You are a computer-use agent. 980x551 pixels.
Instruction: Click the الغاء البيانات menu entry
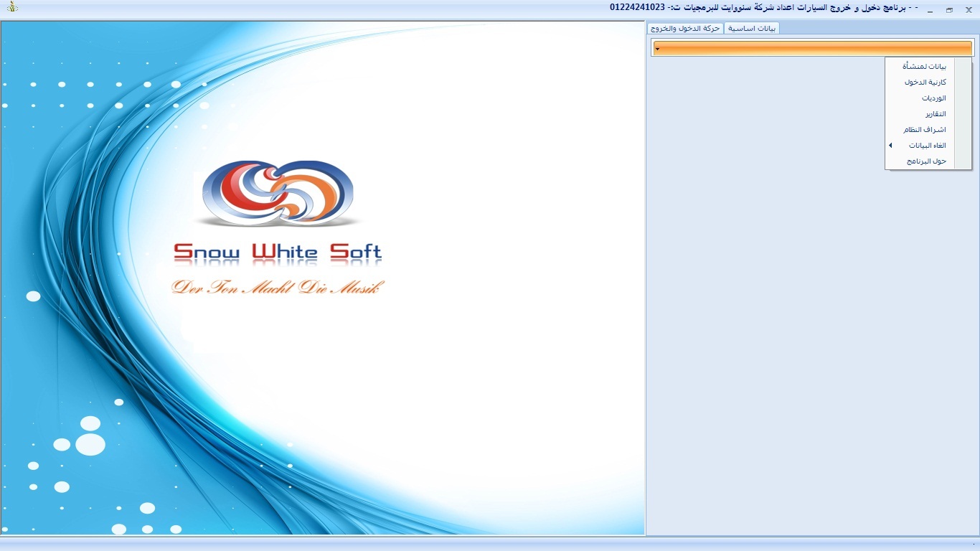[927, 146]
